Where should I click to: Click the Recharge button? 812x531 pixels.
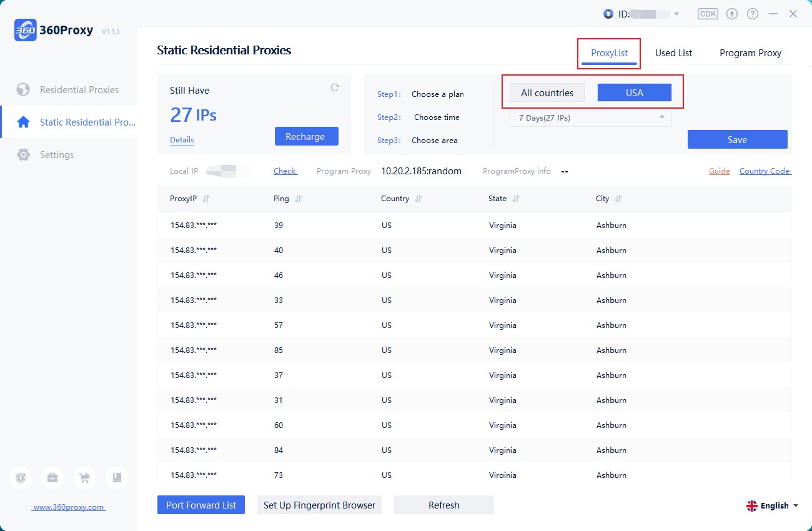pos(307,136)
